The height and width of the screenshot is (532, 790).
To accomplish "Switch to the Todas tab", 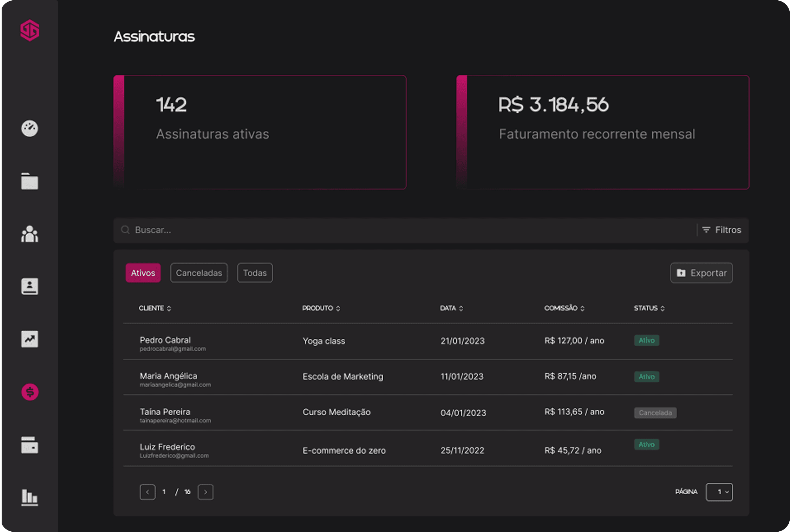I will click(255, 273).
